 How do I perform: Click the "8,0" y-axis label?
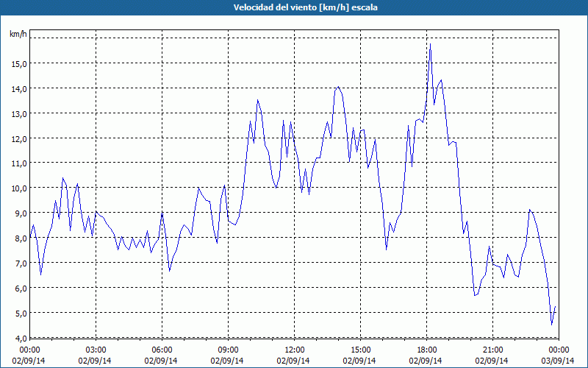[21, 238]
